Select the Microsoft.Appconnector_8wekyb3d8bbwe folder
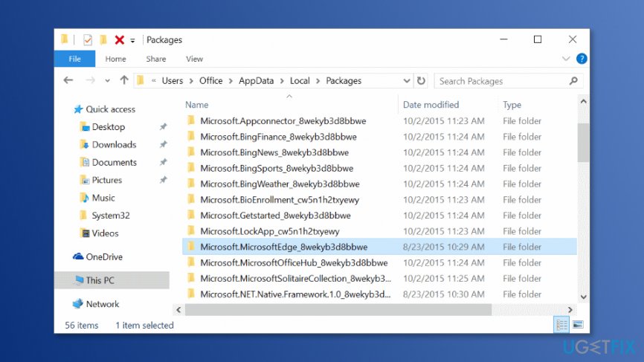Image resolution: width=644 pixels, height=362 pixels. tap(379, 121)
